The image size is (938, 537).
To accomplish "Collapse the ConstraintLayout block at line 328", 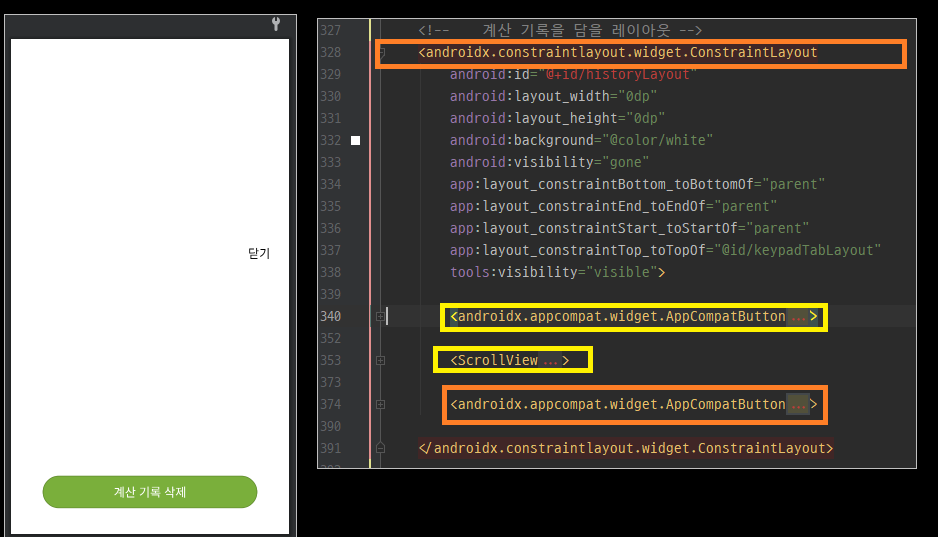I will click(381, 52).
